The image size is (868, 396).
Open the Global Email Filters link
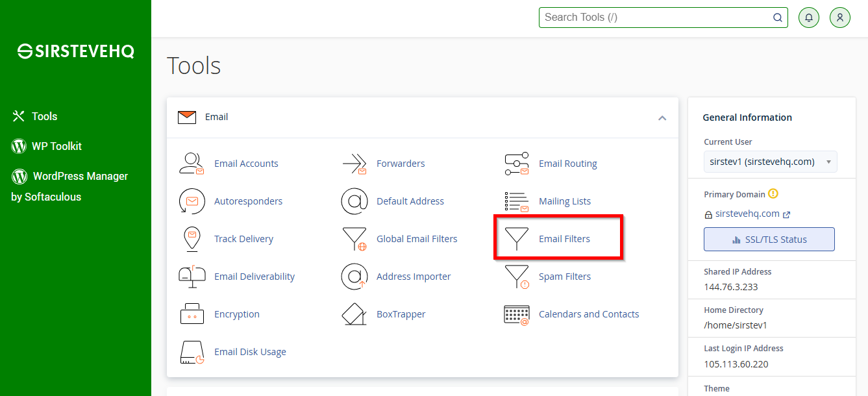coord(417,239)
